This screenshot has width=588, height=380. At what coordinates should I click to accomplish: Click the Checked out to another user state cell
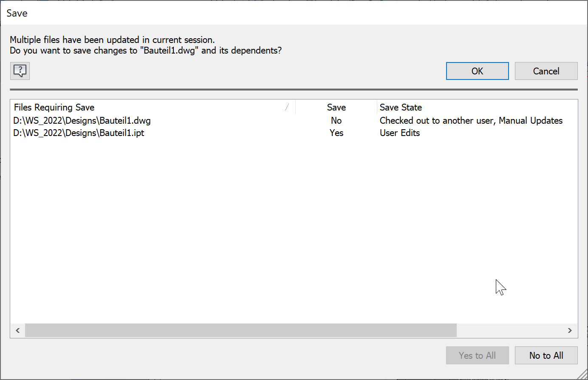(471, 121)
